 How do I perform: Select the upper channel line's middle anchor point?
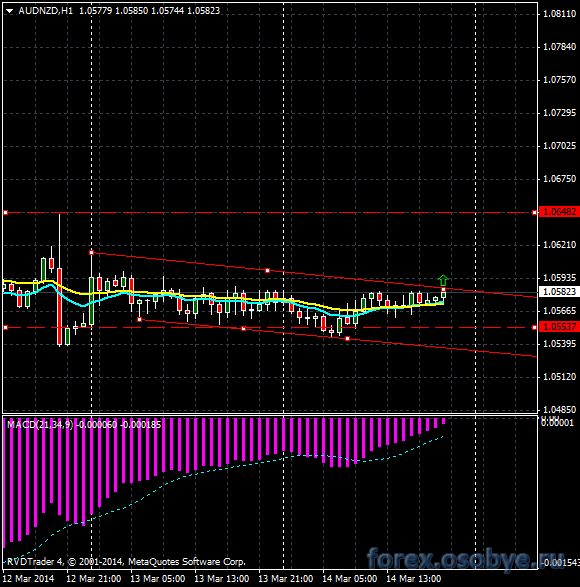267,270
